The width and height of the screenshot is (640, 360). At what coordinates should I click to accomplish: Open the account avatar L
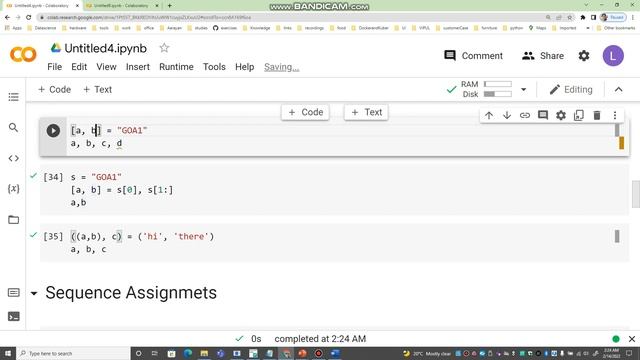point(613,56)
